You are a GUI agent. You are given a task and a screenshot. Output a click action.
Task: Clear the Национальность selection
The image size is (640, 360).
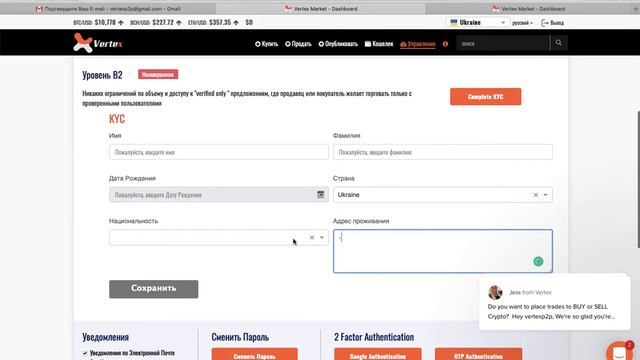pyautogui.click(x=311, y=238)
